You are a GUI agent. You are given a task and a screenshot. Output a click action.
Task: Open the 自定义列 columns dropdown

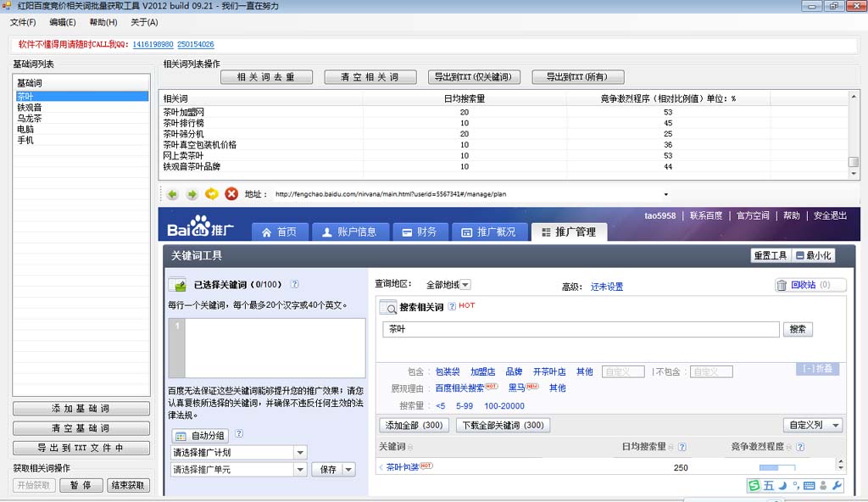click(x=813, y=425)
